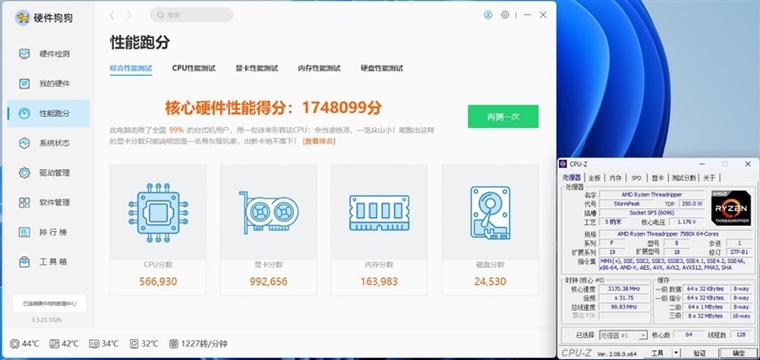Select the 主板 tab in CPU-Z
Image resolution: width=760 pixels, height=360 pixels.
594,178
